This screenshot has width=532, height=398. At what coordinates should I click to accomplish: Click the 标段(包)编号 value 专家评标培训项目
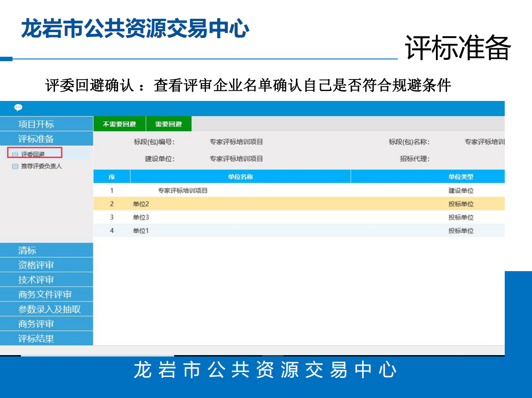click(x=236, y=142)
